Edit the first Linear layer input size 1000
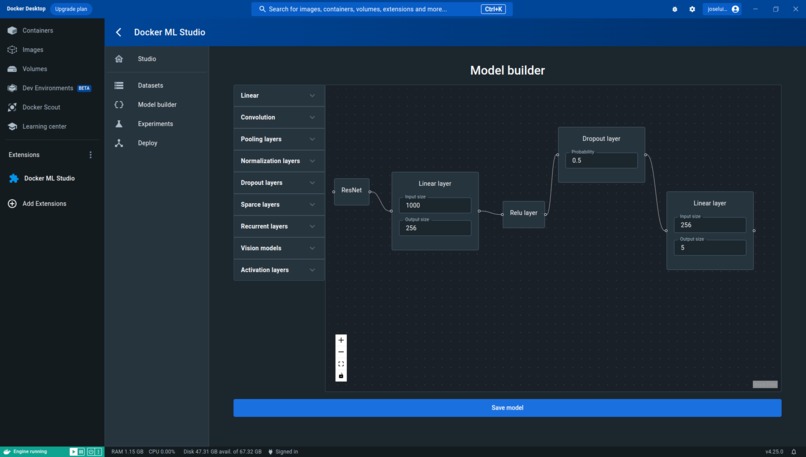Image resolution: width=806 pixels, height=457 pixels. click(435, 205)
